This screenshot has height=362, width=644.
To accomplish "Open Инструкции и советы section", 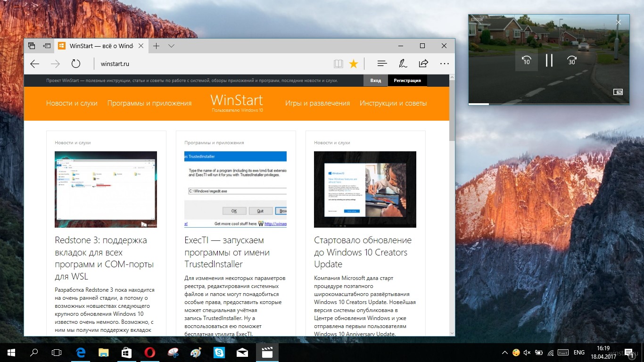I will [393, 103].
